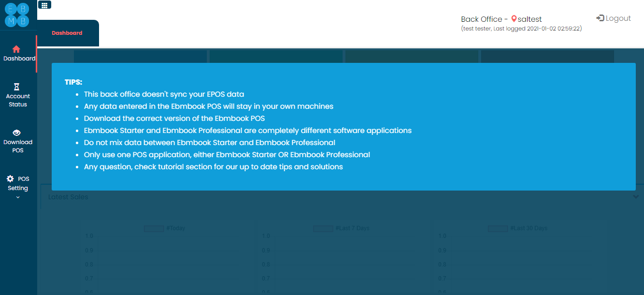Go to Dashboard in the sidebar

coord(18,53)
